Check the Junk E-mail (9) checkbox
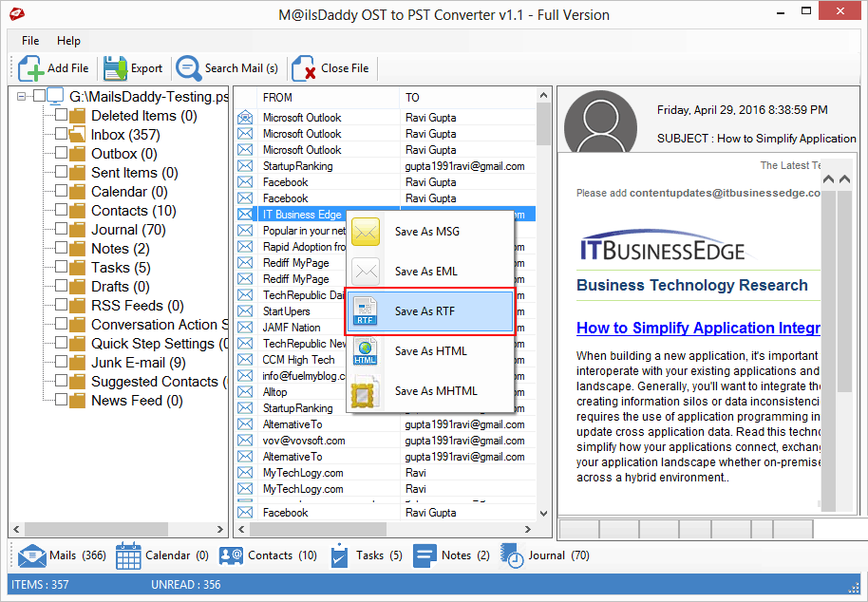 61,362
